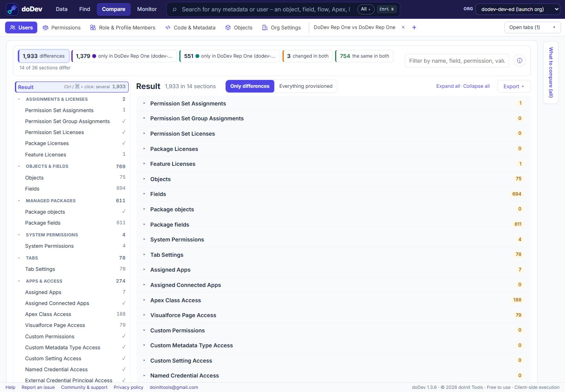This screenshot has width=565, height=392.
Task: Click the Role & Profile Members icon
Action: [x=93, y=27]
